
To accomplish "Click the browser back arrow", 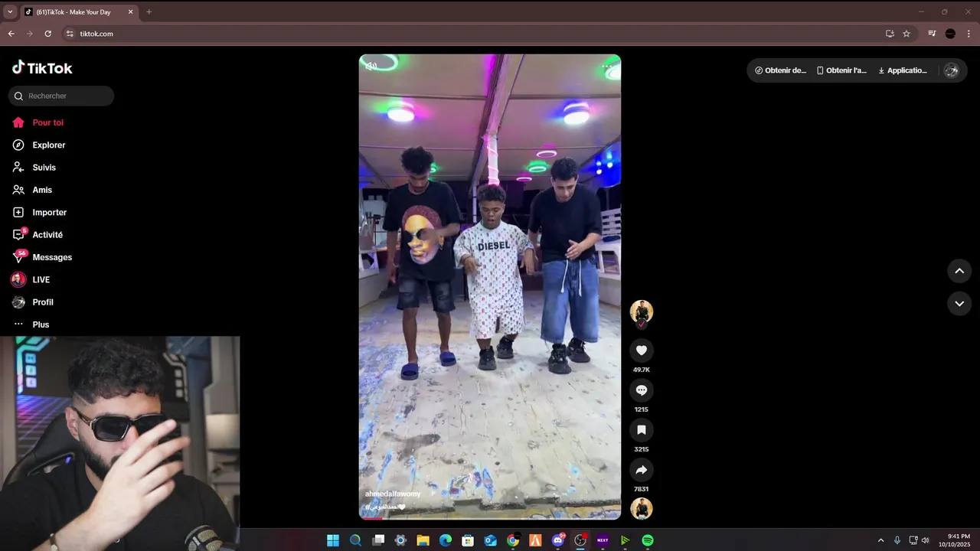I will point(11,34).
